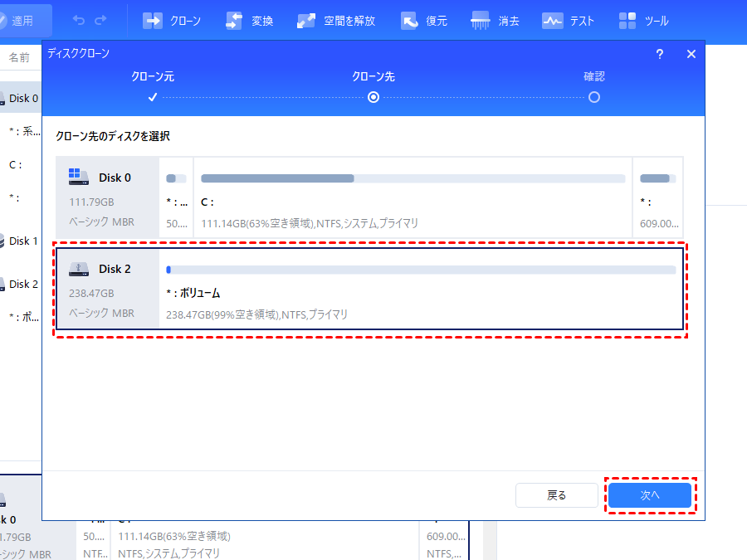Click the 確認 wizard step circle

[x=593, y=97]
